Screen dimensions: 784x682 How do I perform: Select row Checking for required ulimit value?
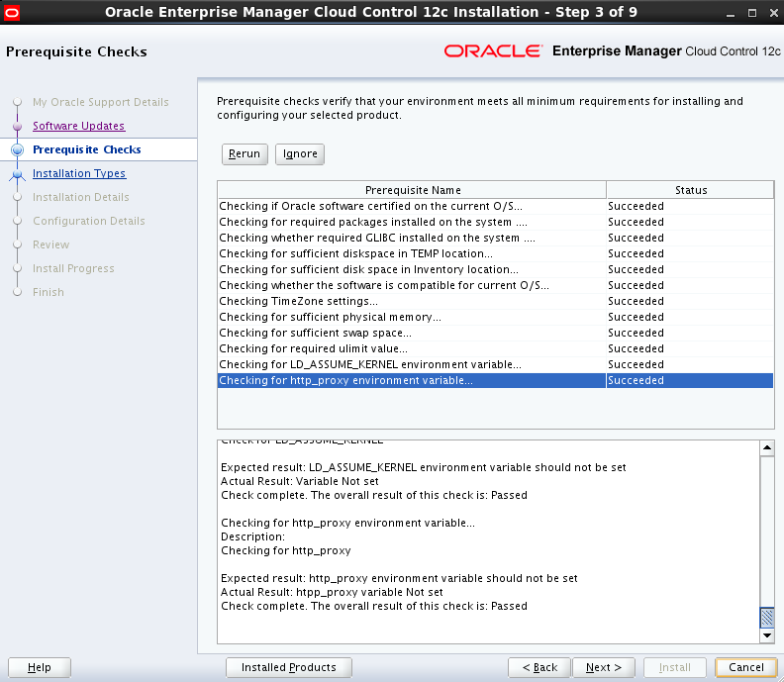(496, 348)
